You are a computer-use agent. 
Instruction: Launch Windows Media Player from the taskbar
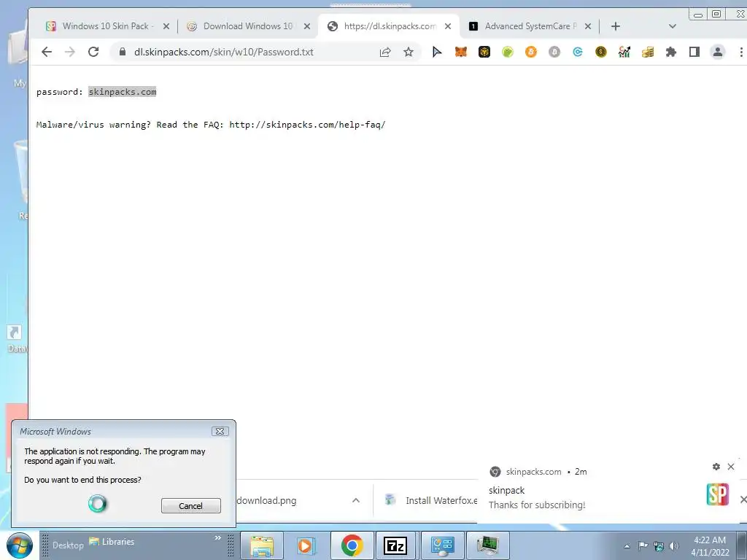(306, 545)
